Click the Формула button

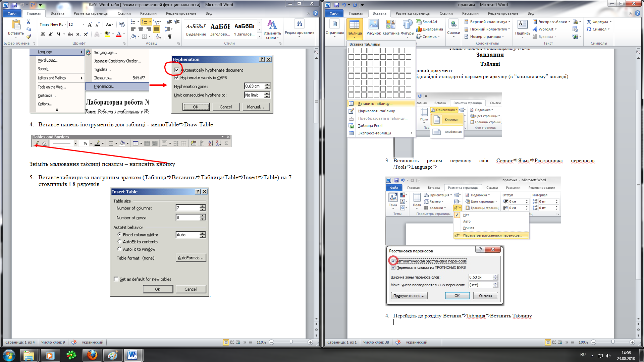(x=599, y=22)
